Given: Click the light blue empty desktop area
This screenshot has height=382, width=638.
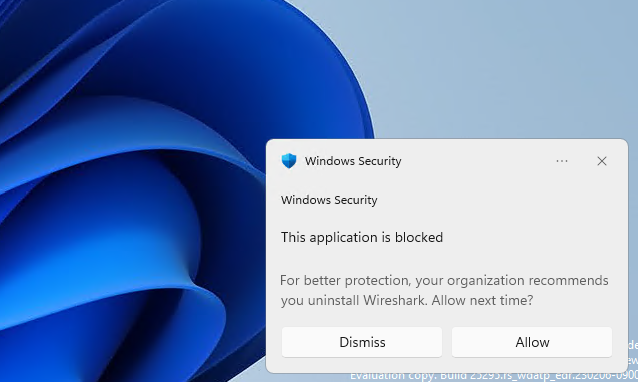Looking at the screenshot, I should click(x=488, y=69).
